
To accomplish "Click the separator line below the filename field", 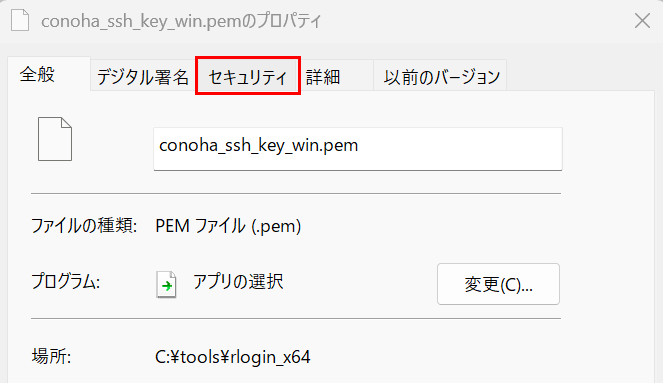I will [x=296, y=194].
